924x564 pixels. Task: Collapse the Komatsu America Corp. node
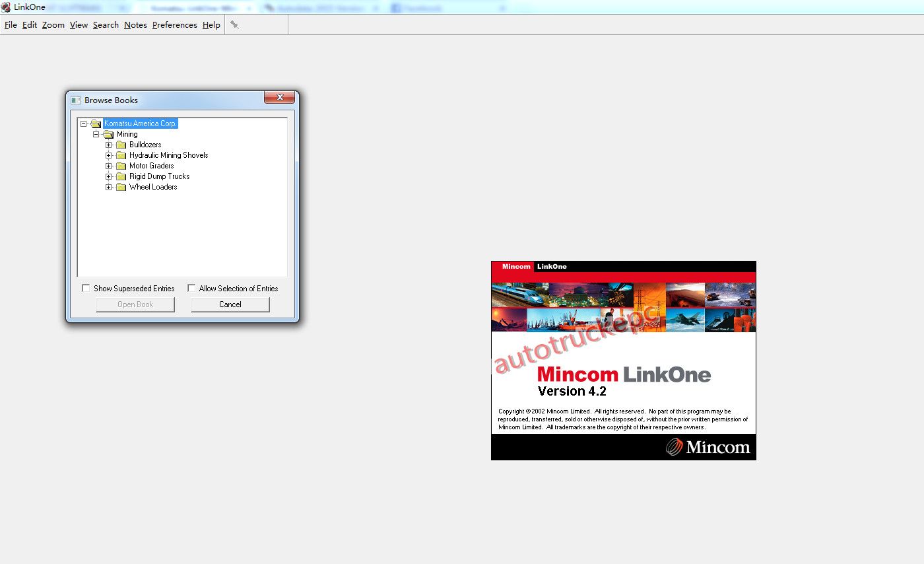click(x=84, y=123)
